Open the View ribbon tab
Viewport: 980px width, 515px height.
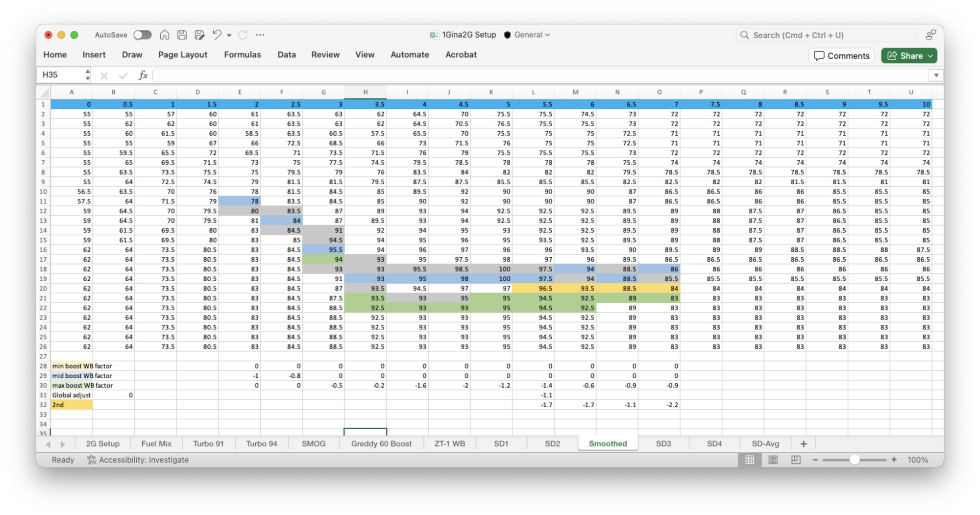(365, 55)
